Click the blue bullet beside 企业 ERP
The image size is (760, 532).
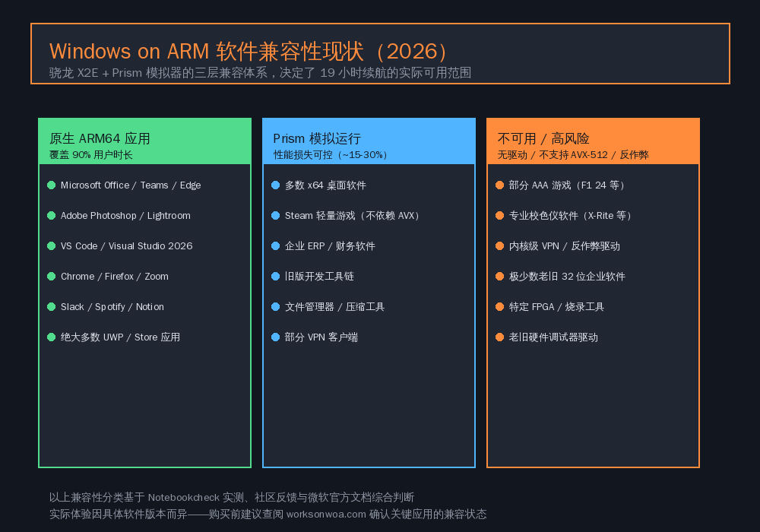[x=276, y=246]
